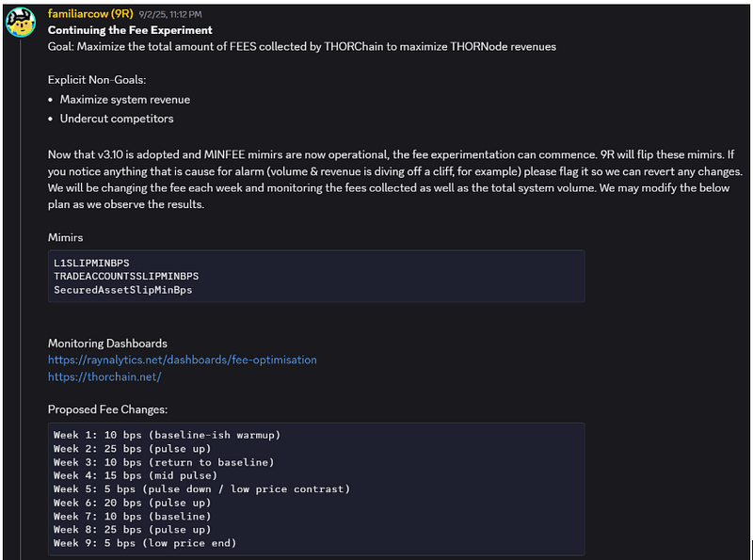Image resolution: width=753 pixels, height=560 pixels.
Task: Click the 'Continuing the Fee Experiment' heading
Action: click(130, 30)
